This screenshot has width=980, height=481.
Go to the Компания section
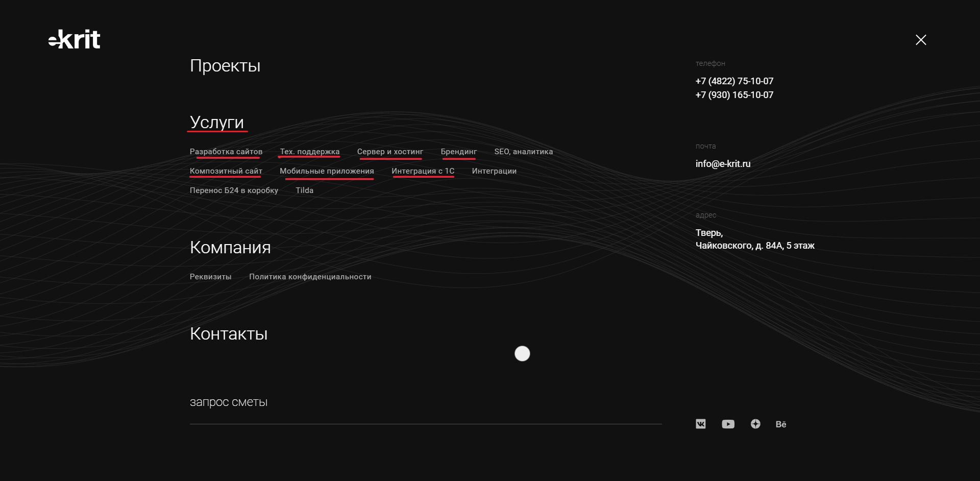click(x=230, y=247)
